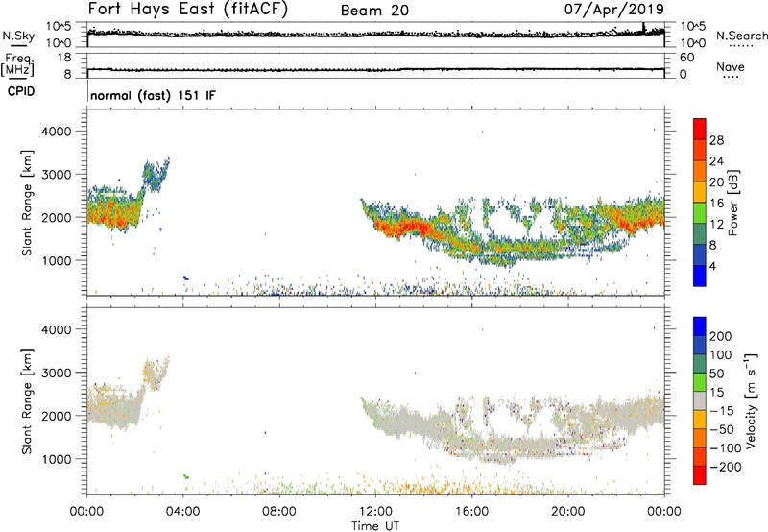Click the "18" frequency axis tick label

coord(64,58)
